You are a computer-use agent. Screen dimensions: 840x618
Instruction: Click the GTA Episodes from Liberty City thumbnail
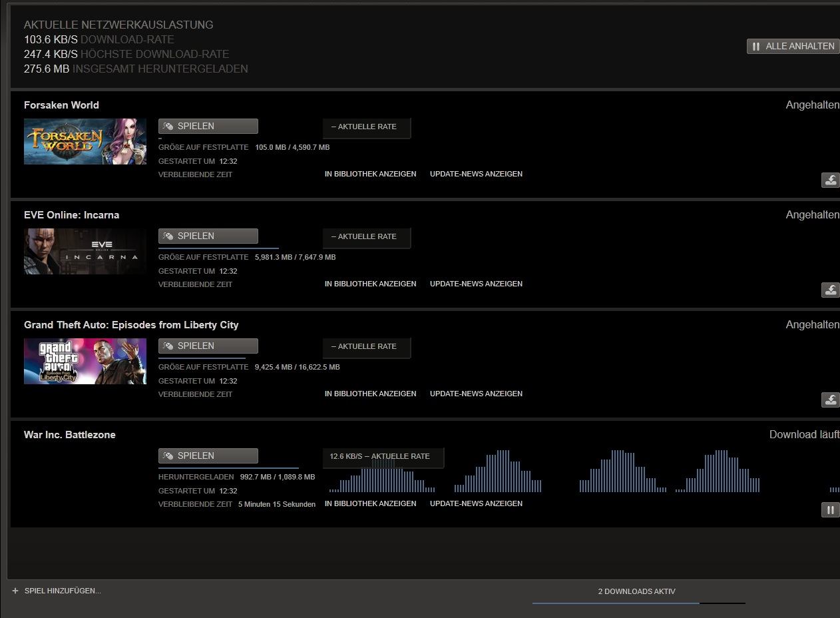pyautogui.click(x=85, y=361)
